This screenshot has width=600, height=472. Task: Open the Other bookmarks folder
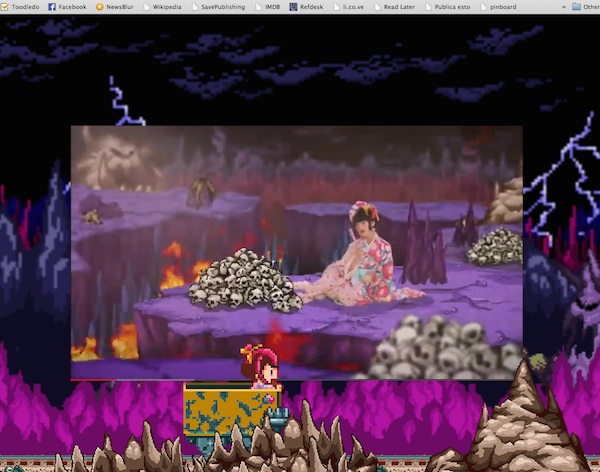pyautogui.click(x=586, y=7)
